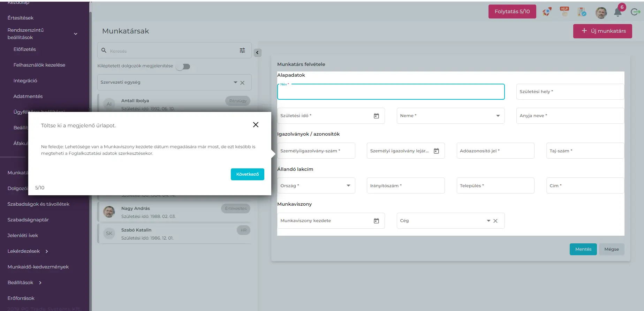Open the HELP pointer icon
The image size is (644, 311).
(x=564, y=12)
